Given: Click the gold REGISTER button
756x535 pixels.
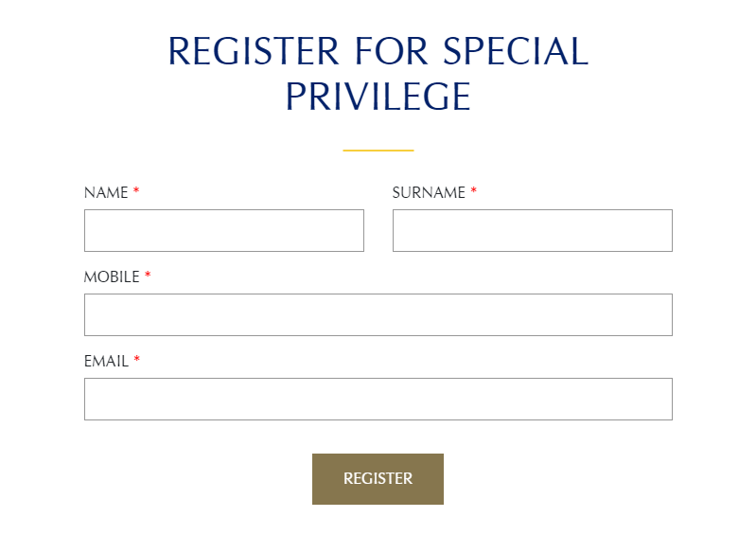Looking at the screenshot, I should pos(378,479).
